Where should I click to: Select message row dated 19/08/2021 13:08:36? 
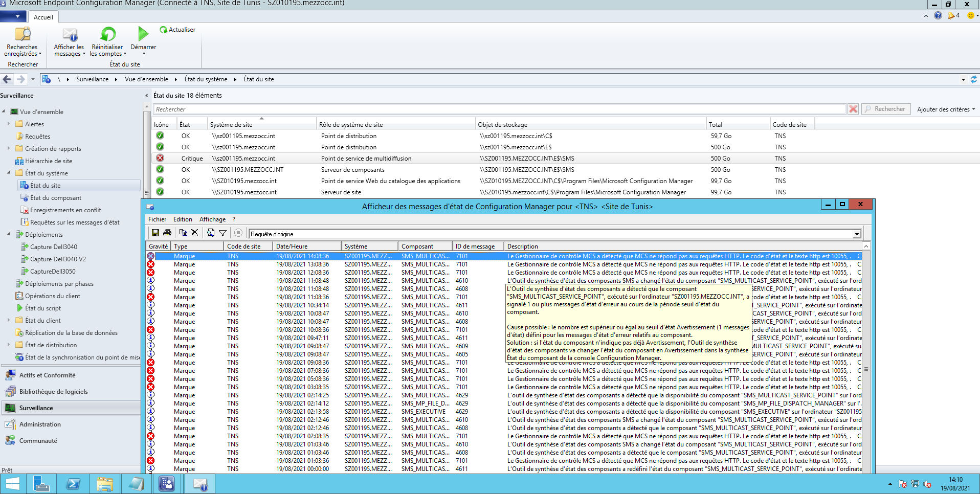click(x=504, y=264)
